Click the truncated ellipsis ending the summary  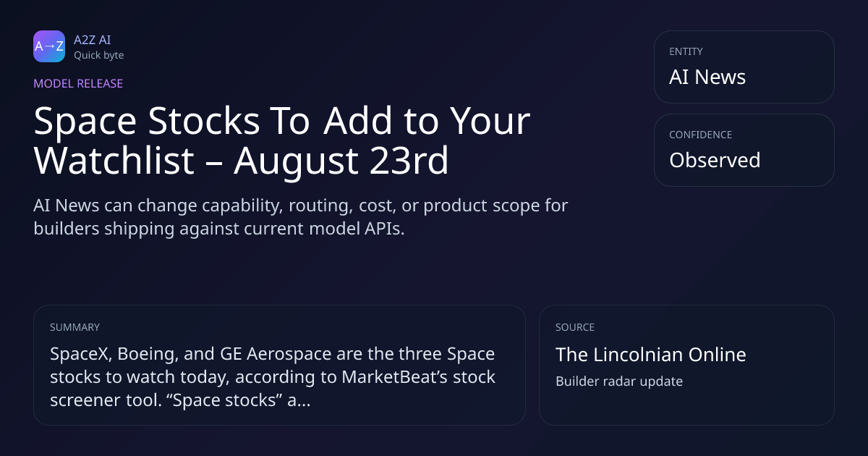tap(305, 401)
